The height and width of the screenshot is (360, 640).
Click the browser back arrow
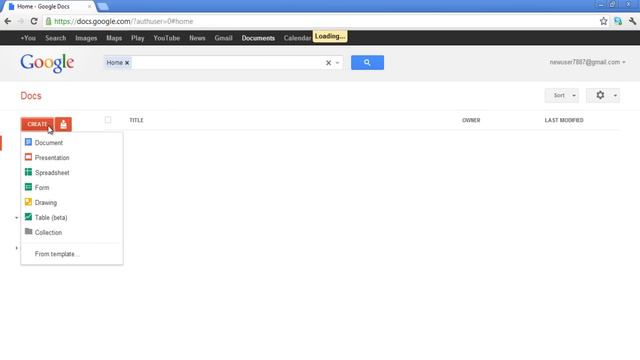click(x=8, y=21)
